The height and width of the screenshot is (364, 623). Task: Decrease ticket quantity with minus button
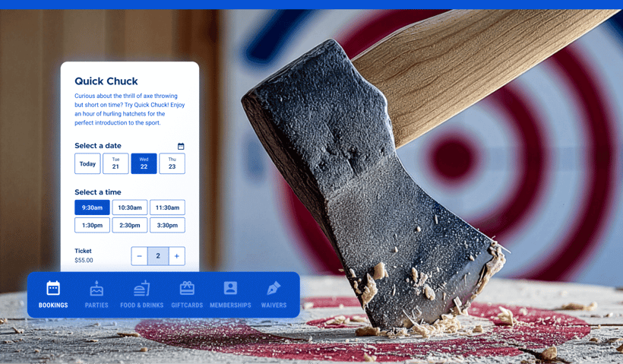click(x=139, y=256)
